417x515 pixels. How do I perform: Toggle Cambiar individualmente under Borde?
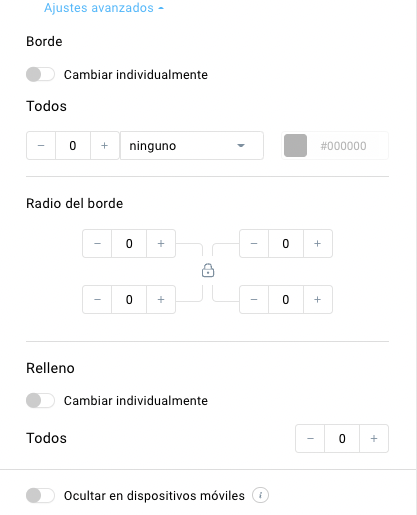tap(40, 74)
